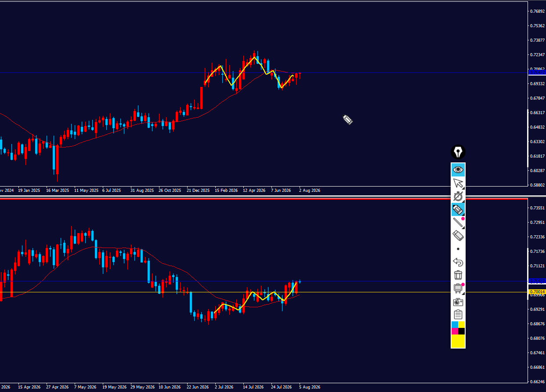Viewport: 546px width, 392px height.
Task: Click the large yellow current color swatch
Action: tap(458, 341)
